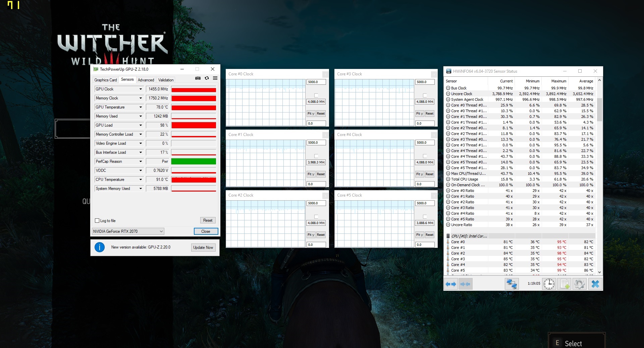644x348 pixels.
Task: Open the PerfCap Reason sensor dropdown
Action: (141, 161)
